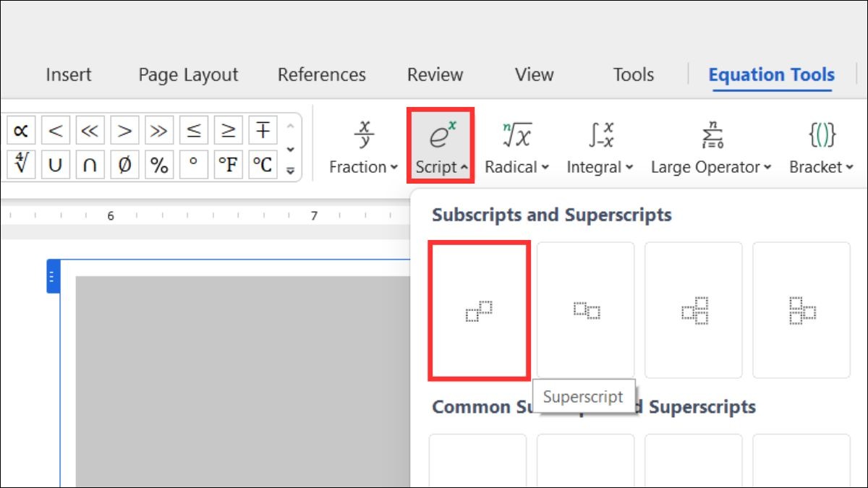Insert the degrees Fahrenheit symbol °F
This screenshot has width=868, height=488.
click(228, 164)
